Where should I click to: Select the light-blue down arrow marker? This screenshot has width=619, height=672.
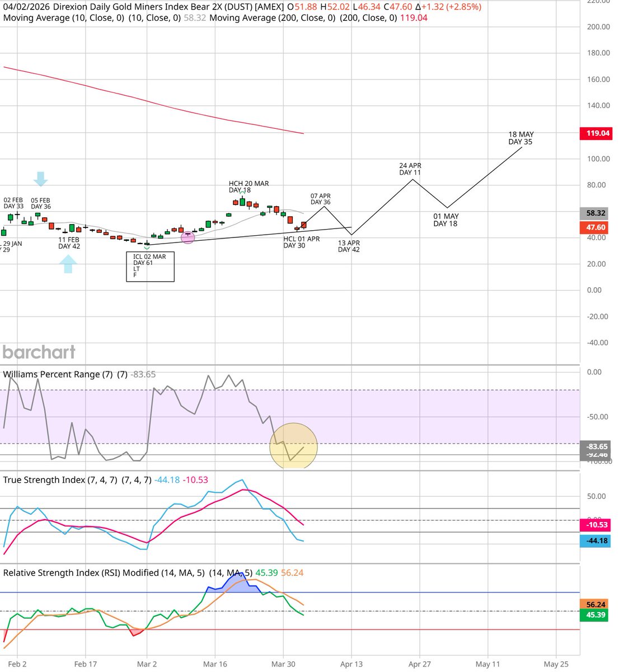point(40,179)
